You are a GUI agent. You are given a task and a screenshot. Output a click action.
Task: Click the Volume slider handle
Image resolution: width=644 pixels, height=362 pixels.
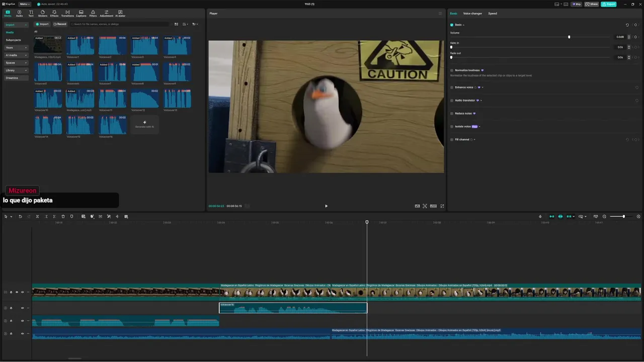569,37
